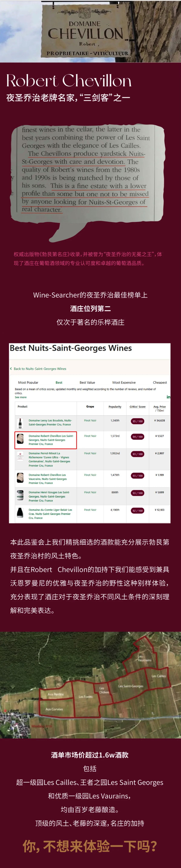Viewport: 181px width, 868px height.
Task: Click the back chevron beside Nuits-Saint-Georges Wines
Action: (11, 368)
